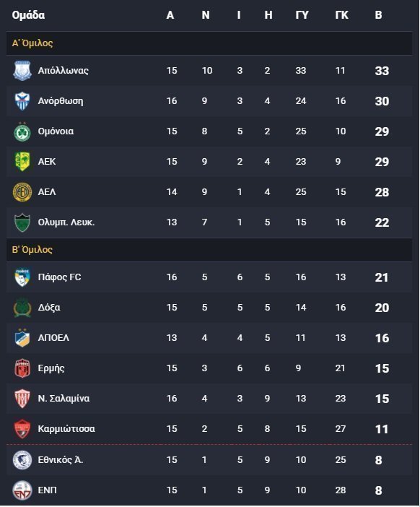Open the Δόξα team name link
Image resolution: width=420 pixels, height=507 pixels.
[x=49, y=308]
